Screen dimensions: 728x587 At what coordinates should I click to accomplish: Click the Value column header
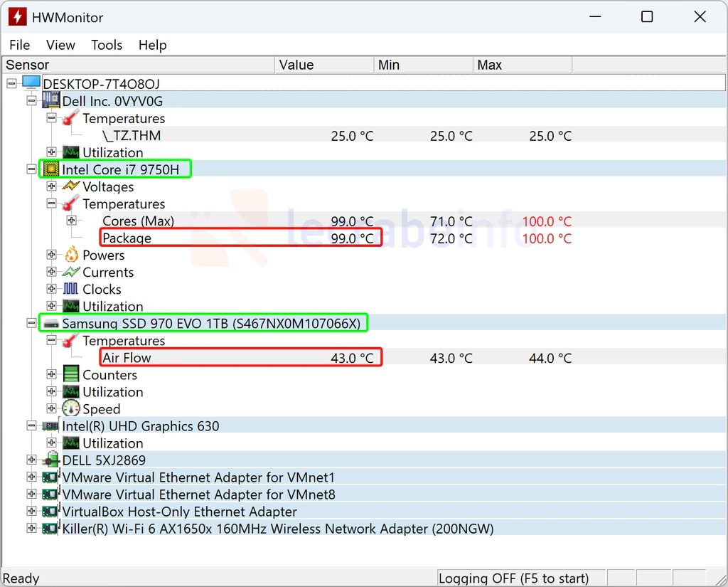tap(324, 65)
